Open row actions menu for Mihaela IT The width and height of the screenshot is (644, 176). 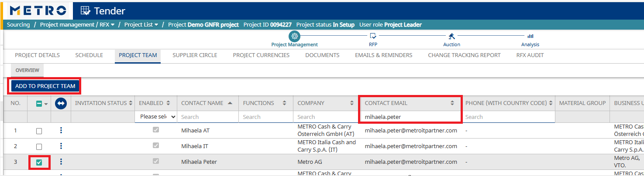coord(61,146)
